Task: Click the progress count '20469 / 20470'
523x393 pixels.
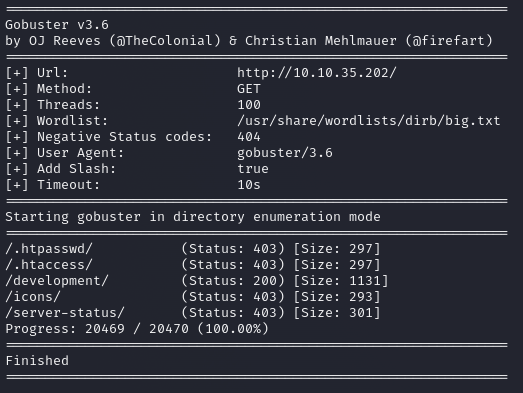Action: [137, 329]
